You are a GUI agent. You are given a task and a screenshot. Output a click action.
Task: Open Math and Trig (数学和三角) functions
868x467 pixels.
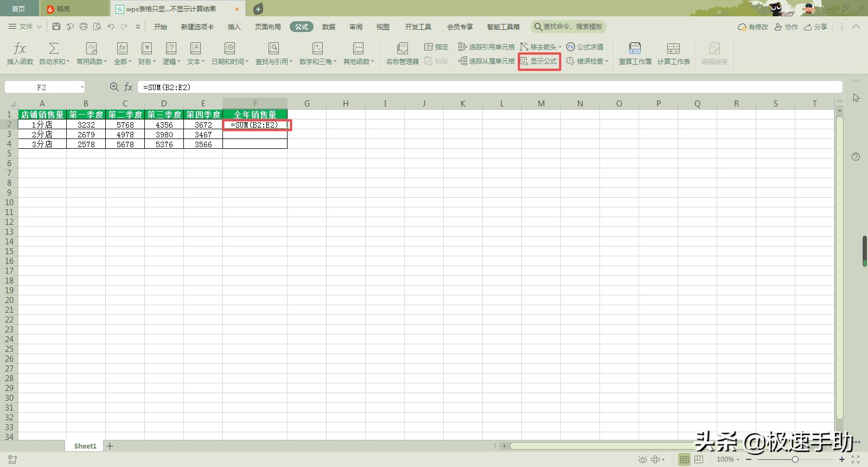tap(317, 54)
